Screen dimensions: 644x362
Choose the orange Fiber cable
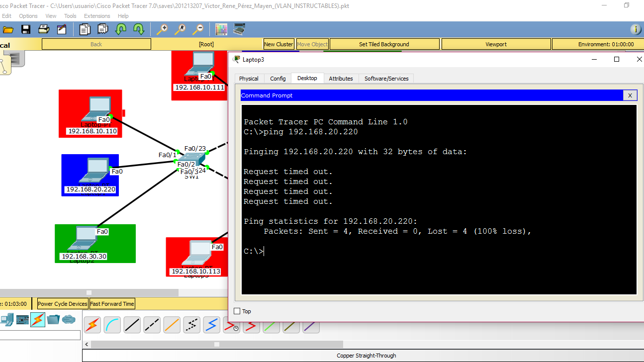[x=172, y=325]
